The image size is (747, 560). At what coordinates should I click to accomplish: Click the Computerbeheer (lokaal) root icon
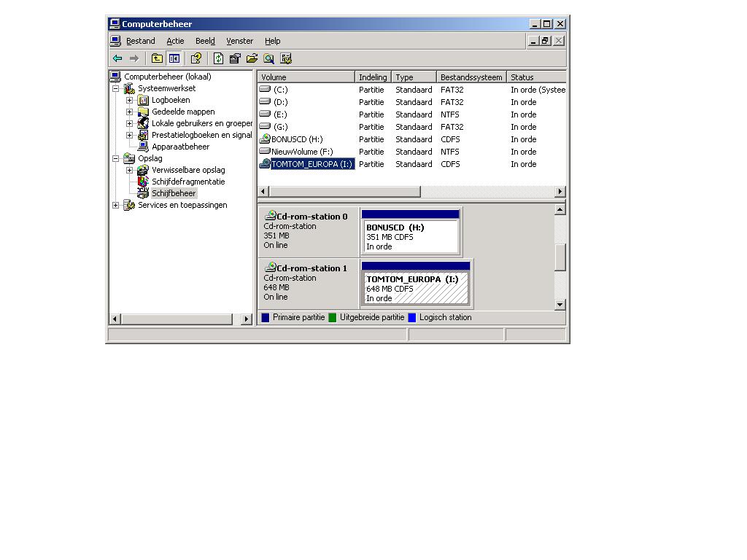click(115, 76)
